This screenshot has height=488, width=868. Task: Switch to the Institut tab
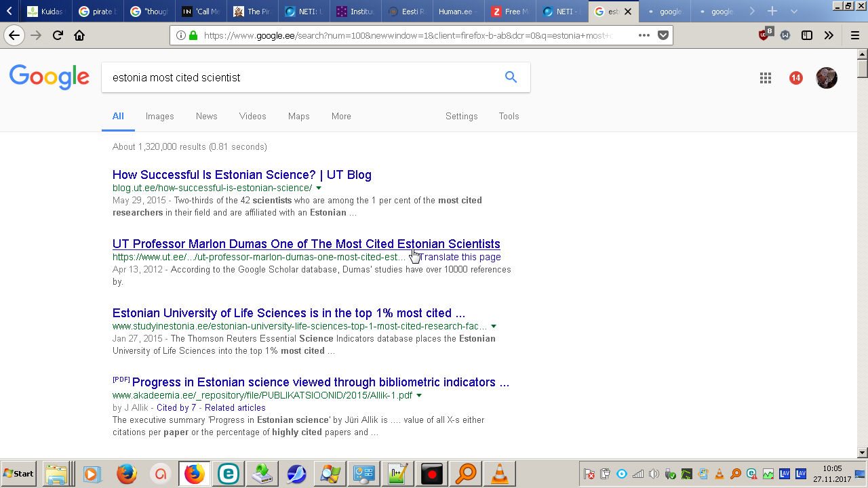click(x=355, y=12)
